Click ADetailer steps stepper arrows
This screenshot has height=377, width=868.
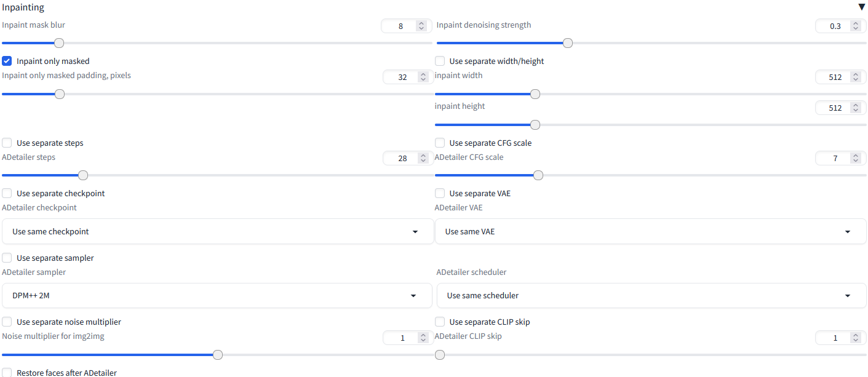423,158
